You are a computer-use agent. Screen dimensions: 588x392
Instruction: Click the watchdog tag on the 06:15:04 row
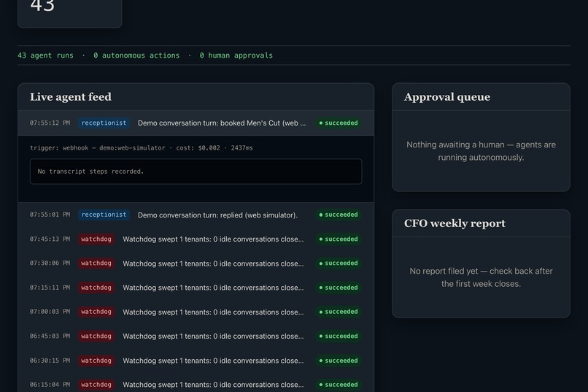(x=96, y=385)
